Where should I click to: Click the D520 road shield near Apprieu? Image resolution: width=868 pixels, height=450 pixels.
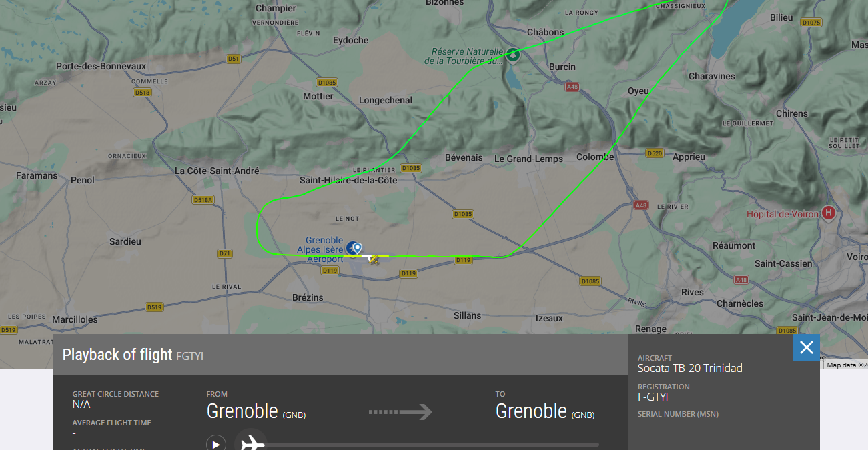[x=655, y=153]
